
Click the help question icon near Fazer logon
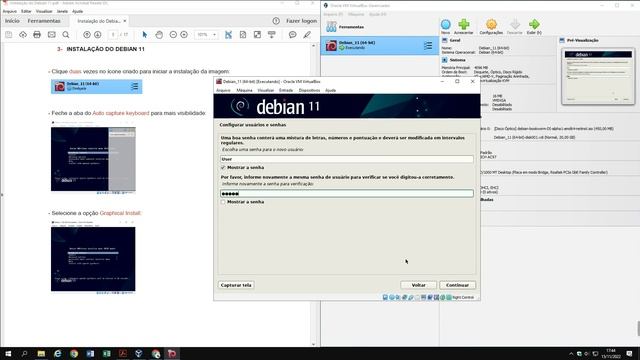(x=276, y=21)
